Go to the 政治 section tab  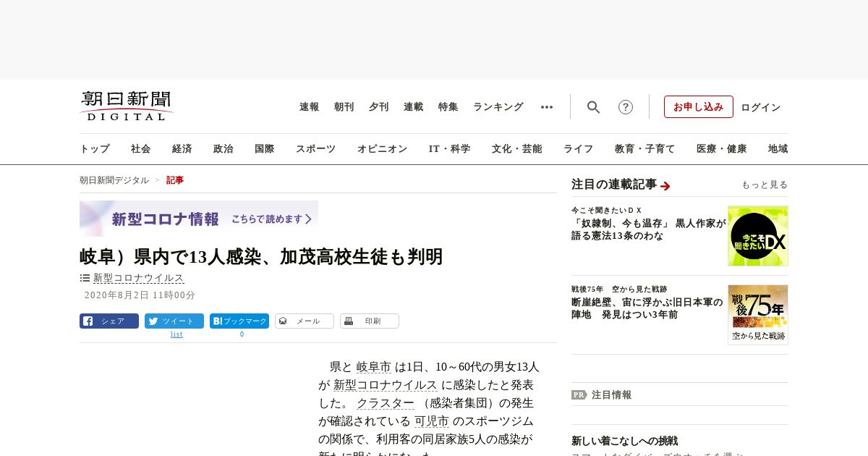(224, 149)
